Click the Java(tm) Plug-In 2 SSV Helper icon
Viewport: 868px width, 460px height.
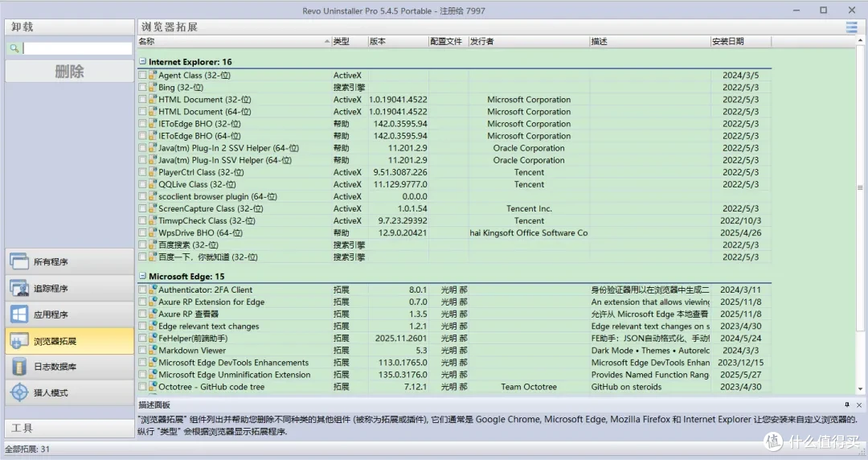tap(153, 148)
